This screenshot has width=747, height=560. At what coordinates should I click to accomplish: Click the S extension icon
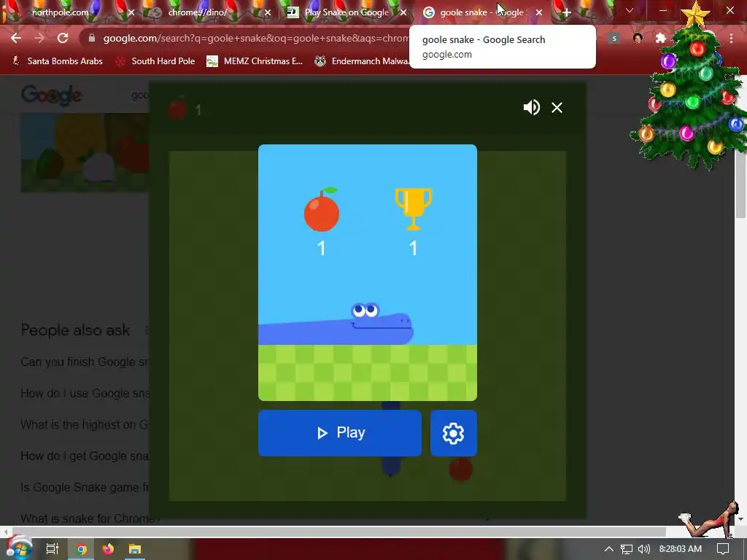[614, 39]
